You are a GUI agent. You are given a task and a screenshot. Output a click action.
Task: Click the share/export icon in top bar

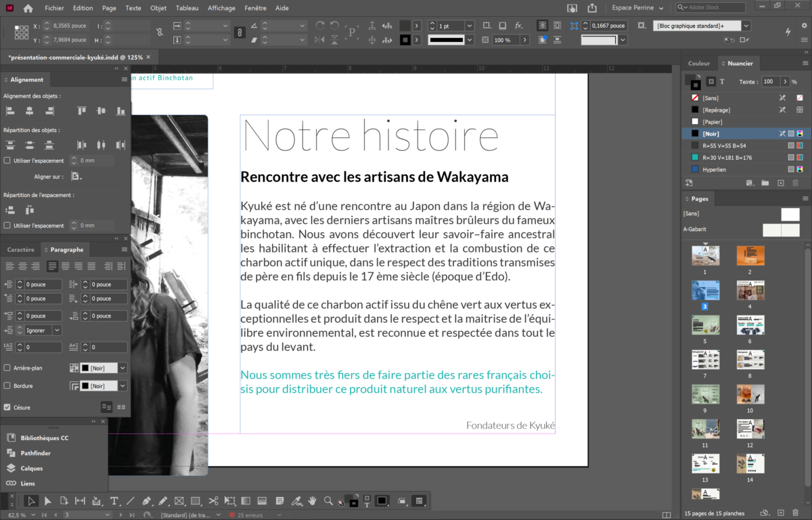click(x=592, y=8)
